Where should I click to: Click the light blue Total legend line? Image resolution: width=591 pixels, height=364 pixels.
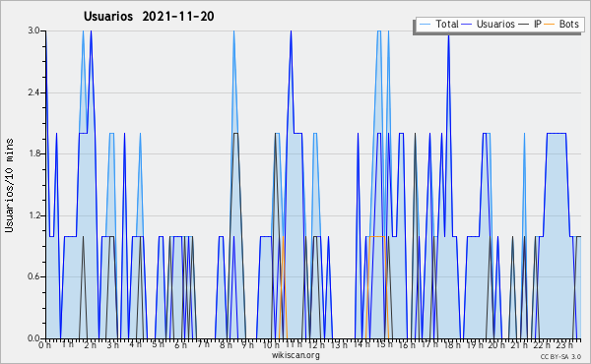pyautogui.click(x=425, y=25)
